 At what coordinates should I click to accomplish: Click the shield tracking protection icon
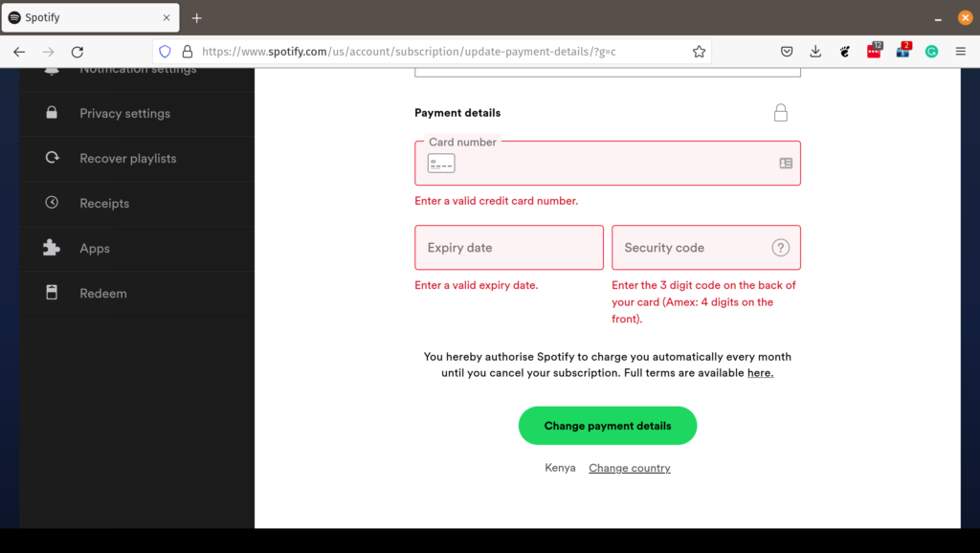tap(165, 52)
